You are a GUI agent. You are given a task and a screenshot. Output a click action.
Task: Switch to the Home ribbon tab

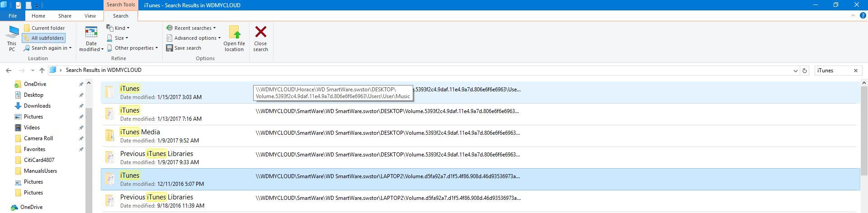point(38,16)
